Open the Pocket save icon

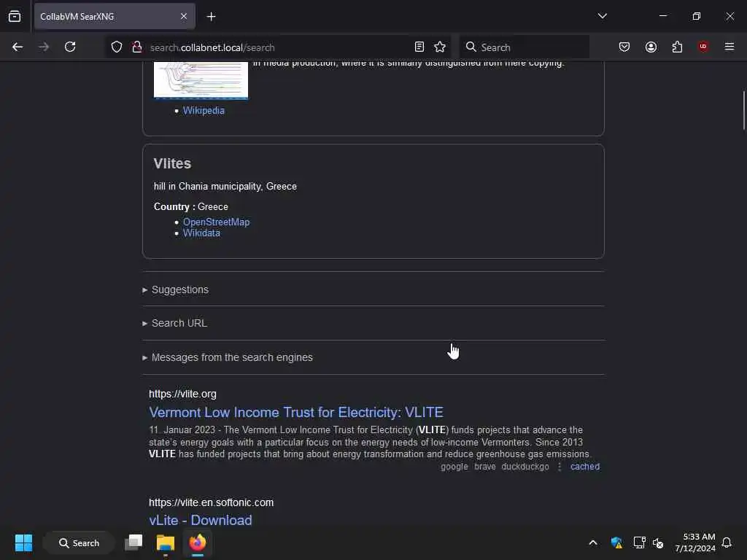coord(624,47)
